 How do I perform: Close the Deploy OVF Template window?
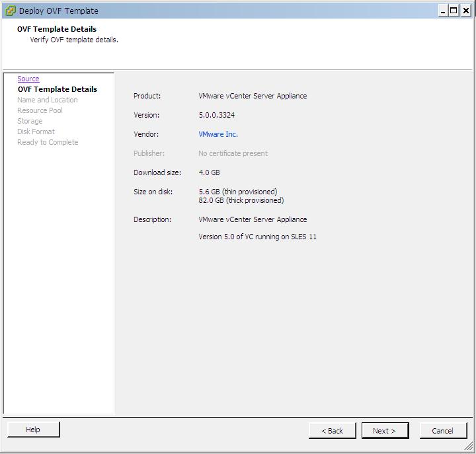point(465,11)
